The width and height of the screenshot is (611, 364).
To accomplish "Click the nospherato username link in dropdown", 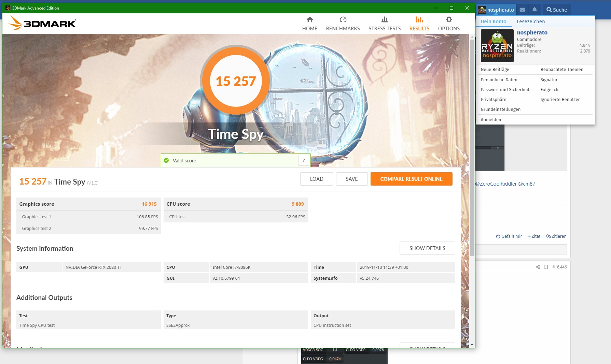I will coord(532,32).
